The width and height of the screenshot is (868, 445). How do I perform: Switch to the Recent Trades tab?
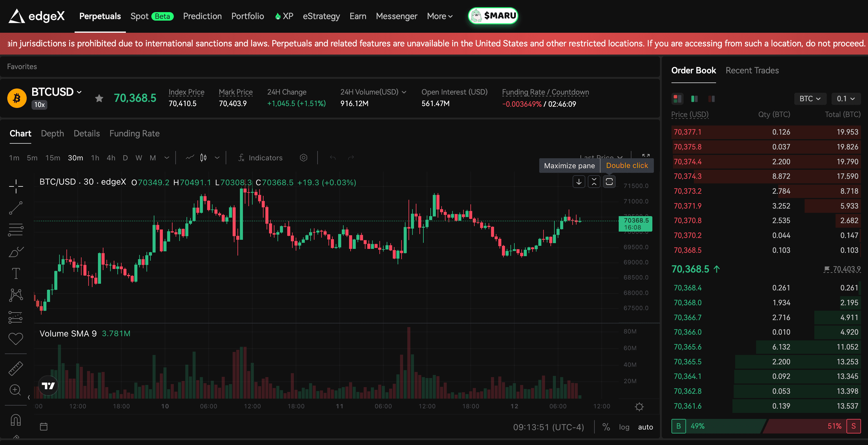coord(752,70)
